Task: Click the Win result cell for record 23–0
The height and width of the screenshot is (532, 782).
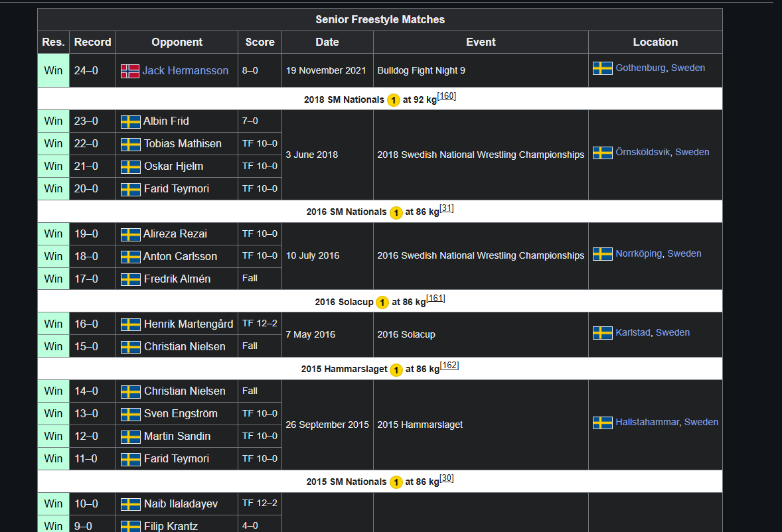Action: click(53, 121)
